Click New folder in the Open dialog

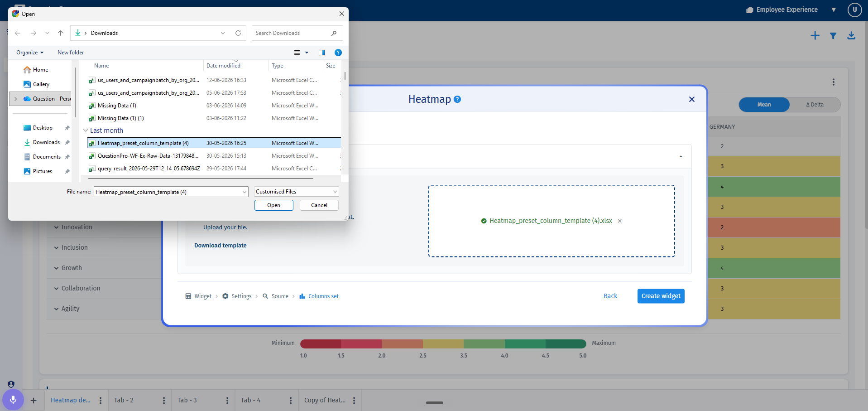(71, 53)
